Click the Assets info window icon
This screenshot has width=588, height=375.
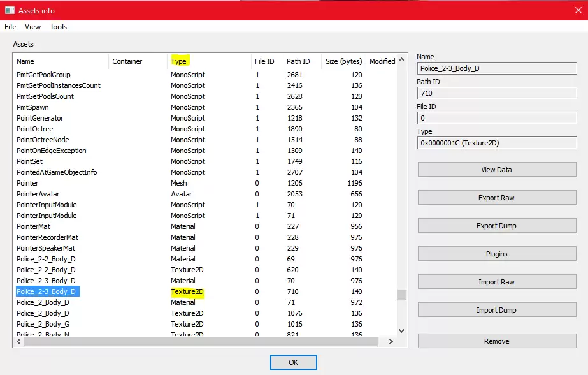pyautogui.click(x=10, y=10)
